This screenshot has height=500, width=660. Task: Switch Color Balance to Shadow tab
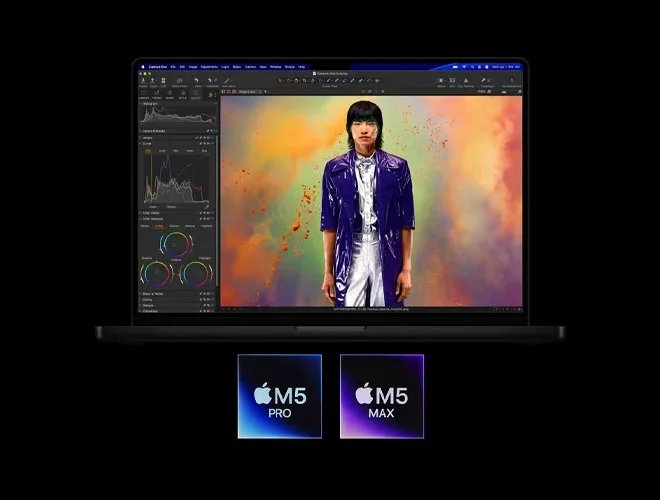pyautogui.click(x=174, y=226)
